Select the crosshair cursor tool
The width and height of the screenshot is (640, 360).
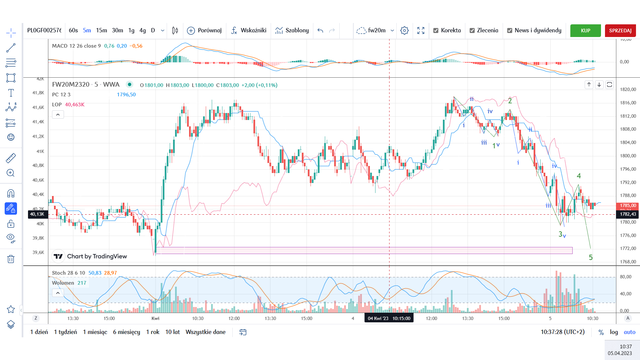coord(11,32)
